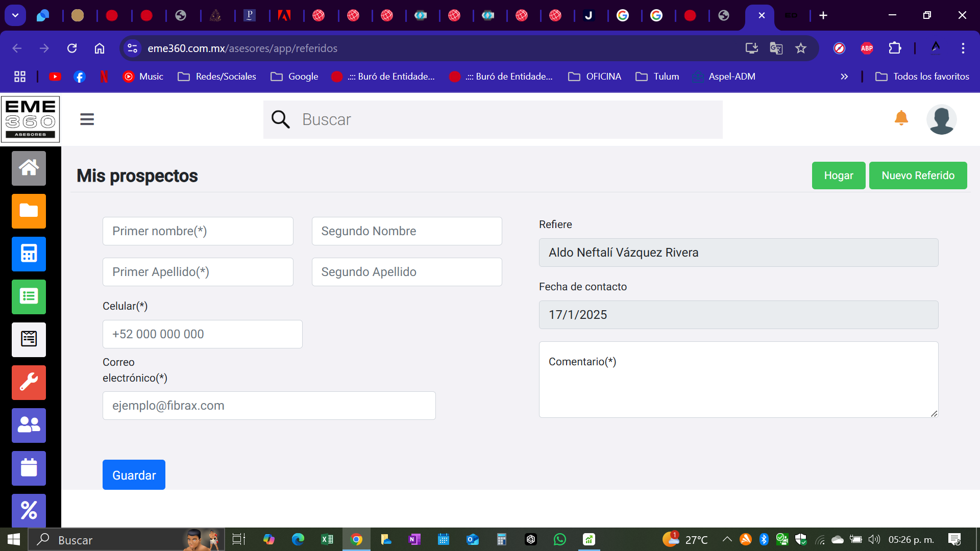Toggle the hamburger menu sidebar
The image size is (980, 551).
(x=87, y=119)
